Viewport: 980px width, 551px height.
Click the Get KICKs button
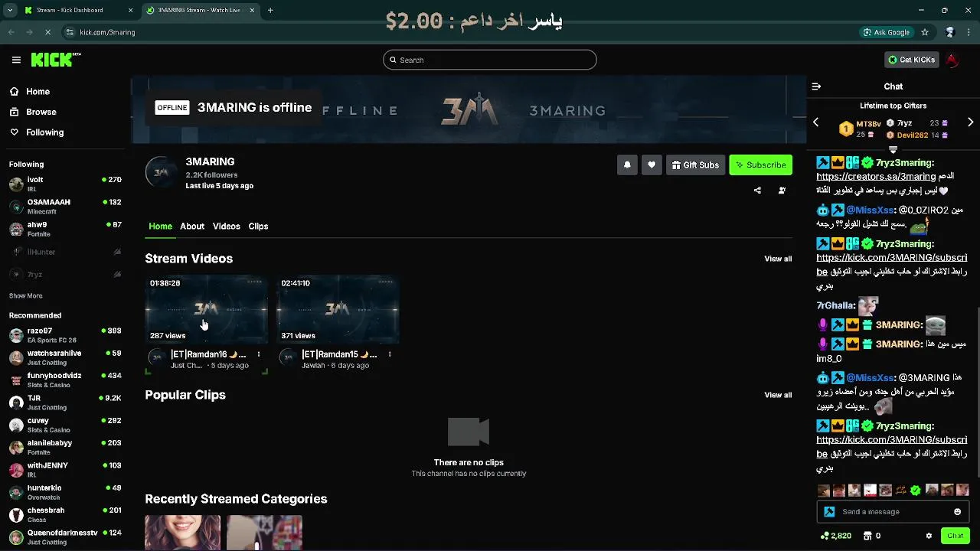911,60
